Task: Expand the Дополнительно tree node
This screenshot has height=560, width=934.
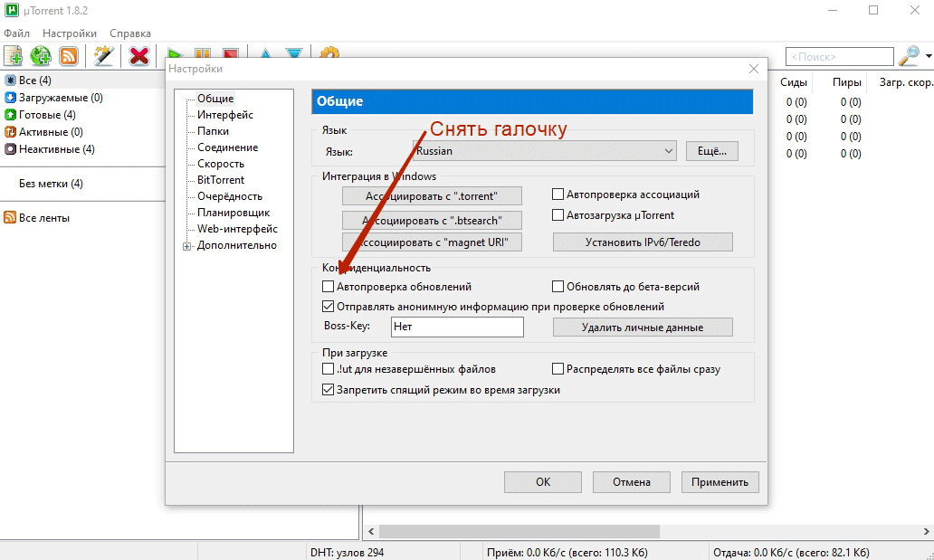Action: [x=187, y=246]
